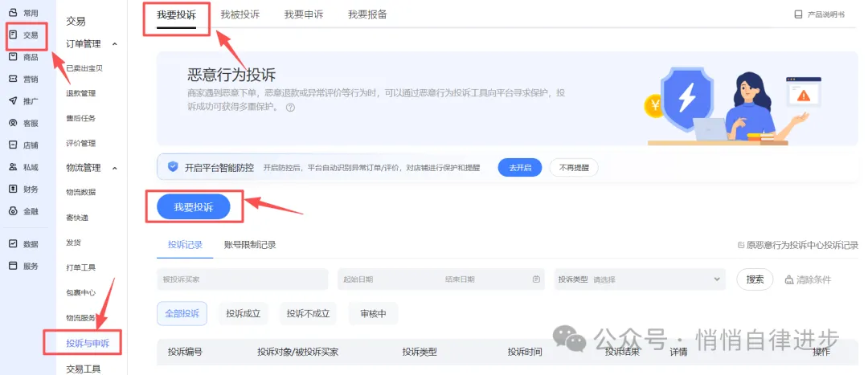Open 评价管理 in the menu
Screen dimensions: 868x375
click(81, 143)
